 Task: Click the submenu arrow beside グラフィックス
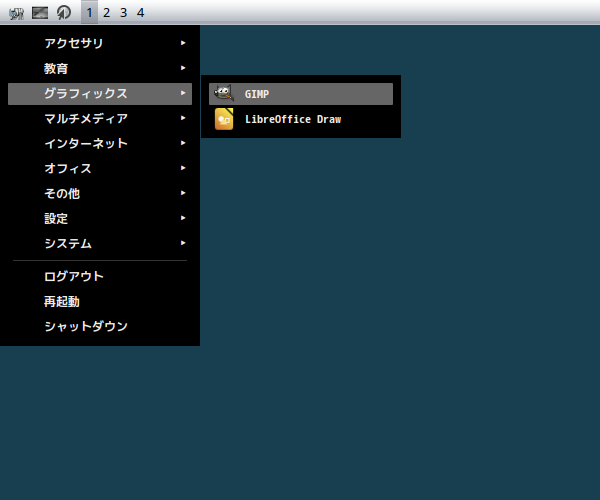click(183, 93)
